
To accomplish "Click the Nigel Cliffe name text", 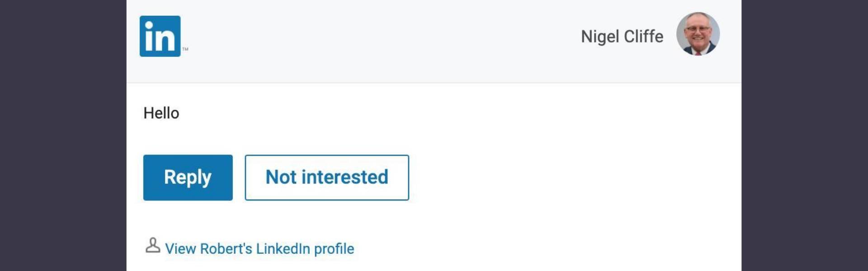I will [x=622, y=37].
